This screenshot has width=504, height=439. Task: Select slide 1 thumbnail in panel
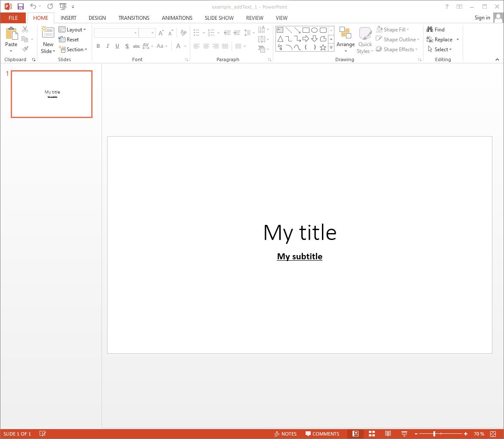[x=52, y=94]
